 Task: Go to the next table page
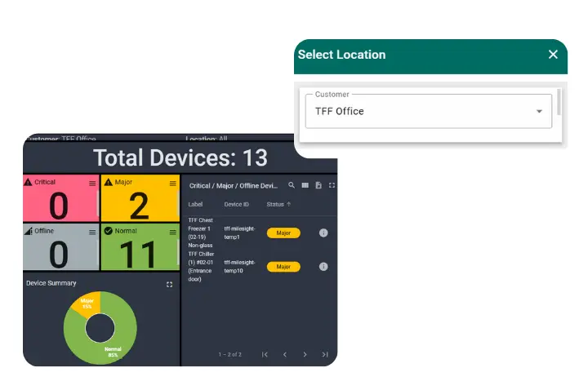(x=305, y=355)
